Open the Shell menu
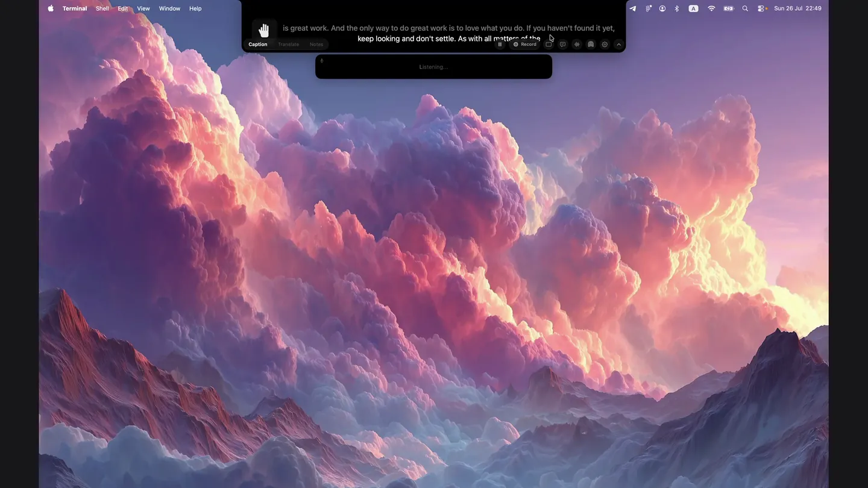 pyautogui.click(x=102, y=8)
